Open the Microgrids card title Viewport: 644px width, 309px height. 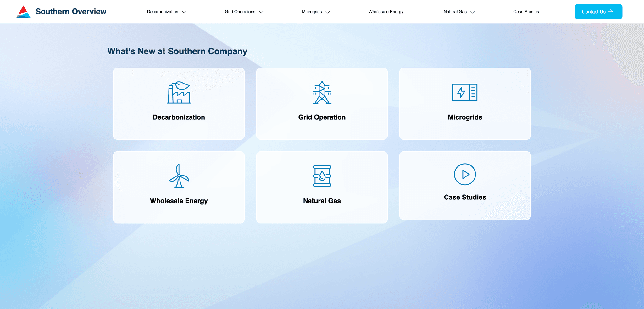465,117
